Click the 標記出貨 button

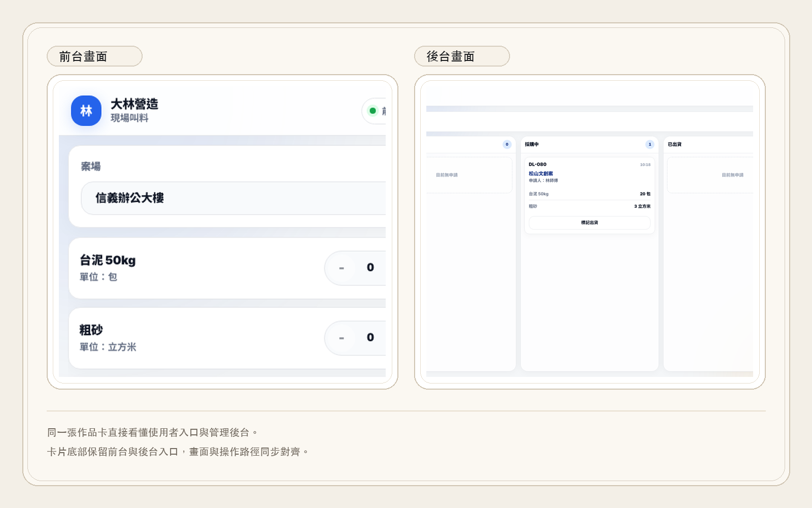click(x=590, y=223)
